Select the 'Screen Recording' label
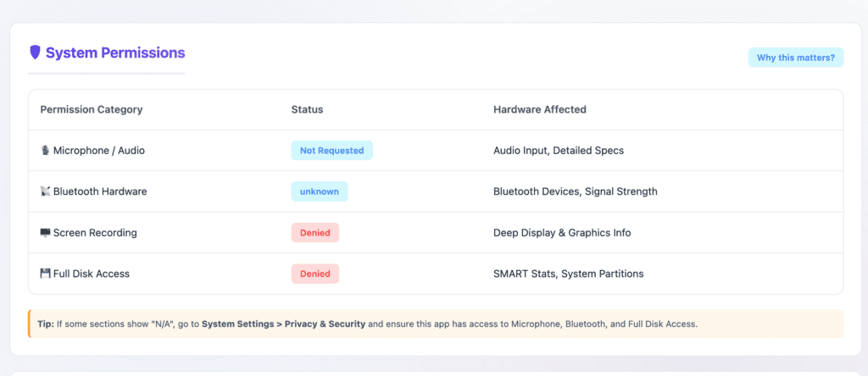 95,233
